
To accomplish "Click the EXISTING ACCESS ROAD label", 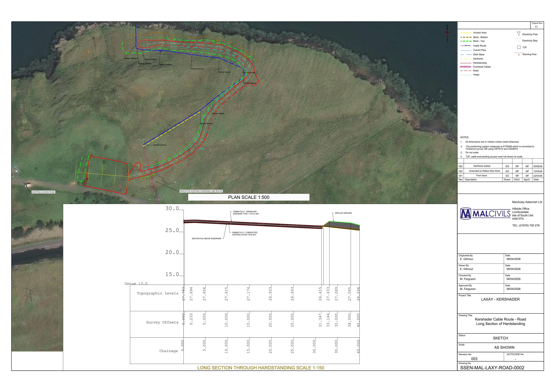I will point(43,192).
